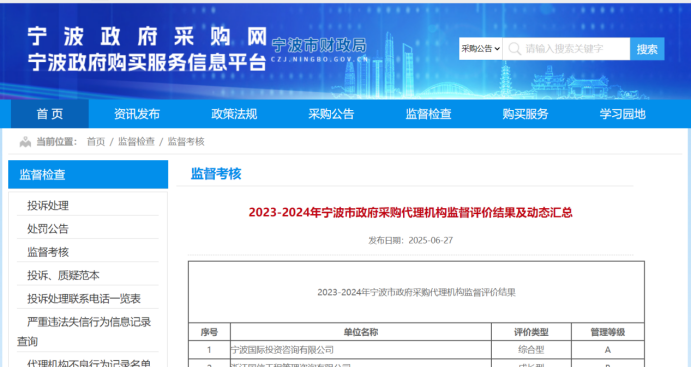
Task: Open the 资讯发布 navigation menu
Action: coord(137,114)
